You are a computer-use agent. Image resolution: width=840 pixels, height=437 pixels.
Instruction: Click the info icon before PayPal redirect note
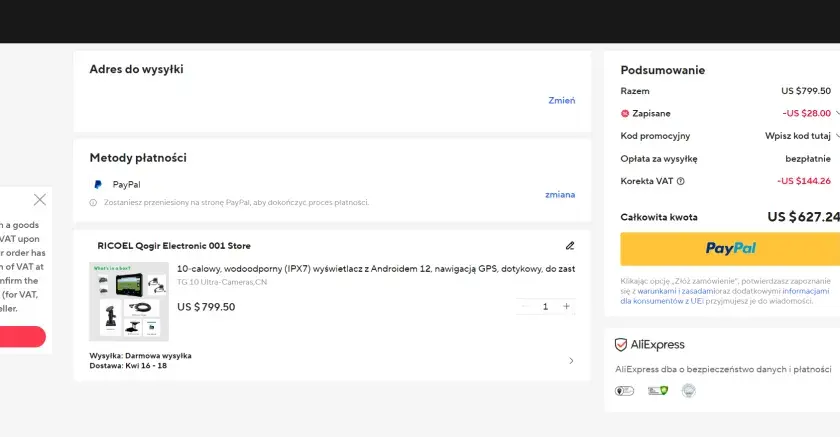(x=93, y=202)
